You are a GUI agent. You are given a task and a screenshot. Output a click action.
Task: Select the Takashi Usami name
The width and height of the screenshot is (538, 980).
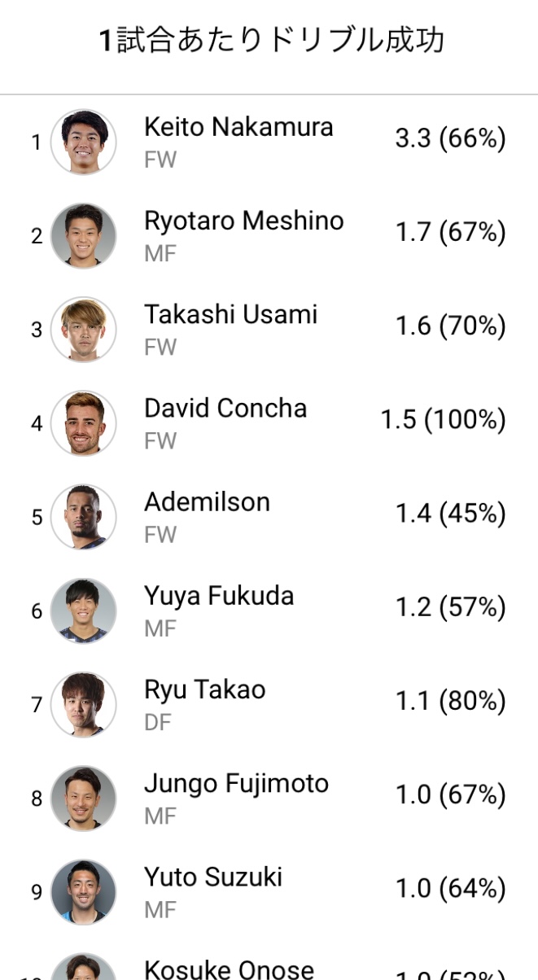[230, 314]
